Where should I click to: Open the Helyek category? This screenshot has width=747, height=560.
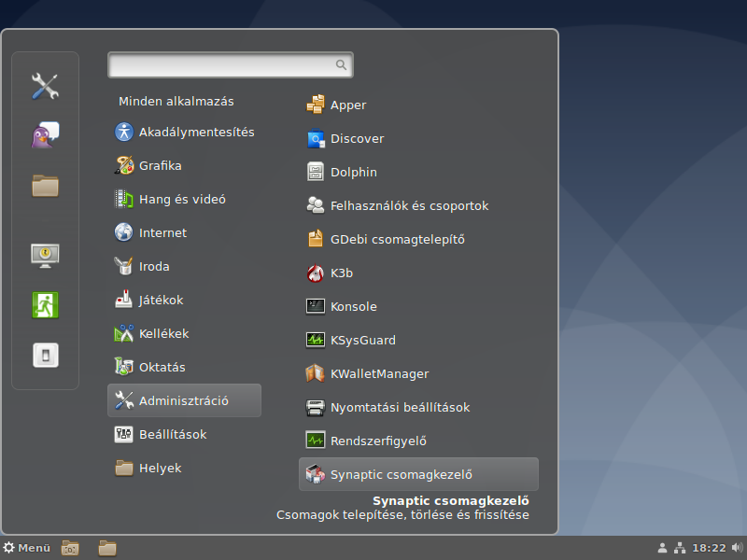click(x=184, y=469)
